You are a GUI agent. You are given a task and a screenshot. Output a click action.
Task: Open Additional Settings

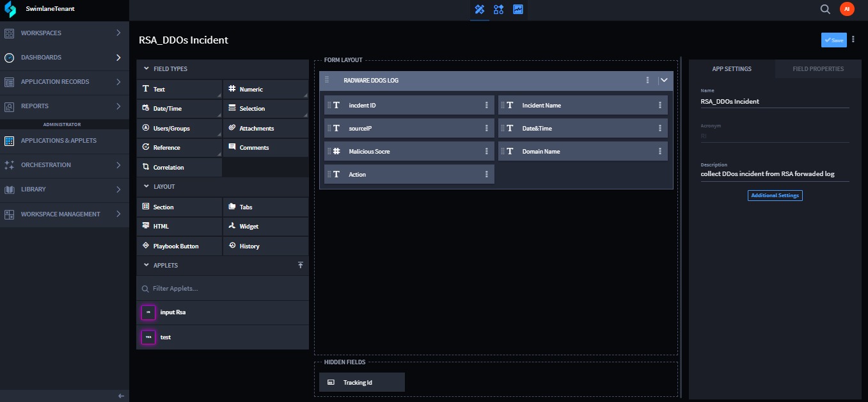pyautogui.click(x=775, y=195)
